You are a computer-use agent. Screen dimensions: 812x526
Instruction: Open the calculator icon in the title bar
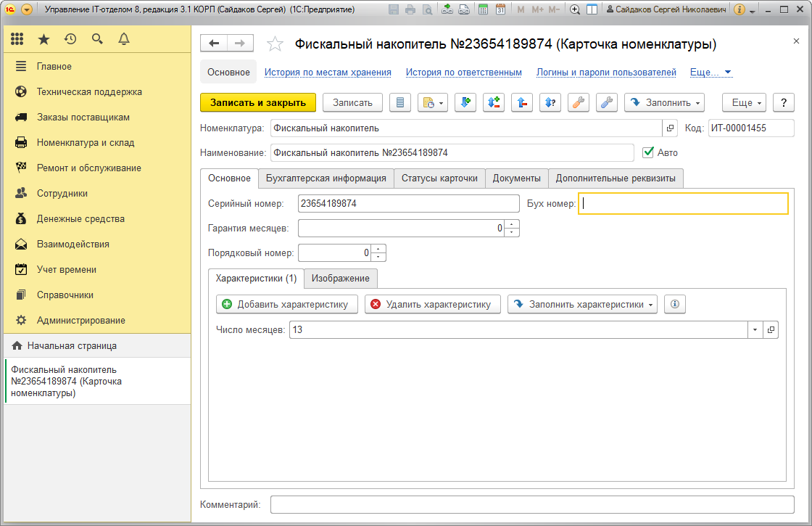[483, 9]
